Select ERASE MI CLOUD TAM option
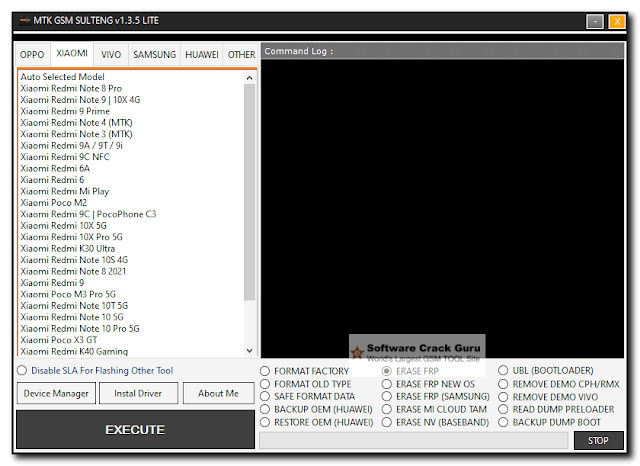 pos(434,409)
